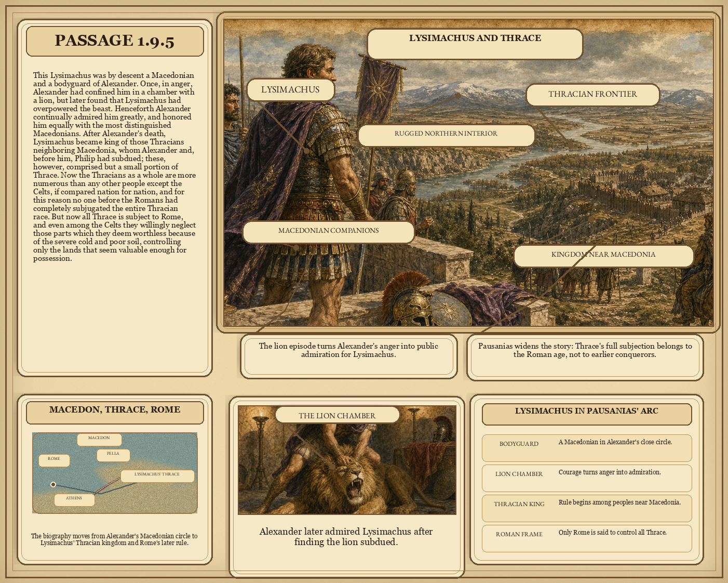Viewport: 728px width, 583px height.
Task: Click the LYSIMACHUS label on the illustration
Action: point(290,90)
